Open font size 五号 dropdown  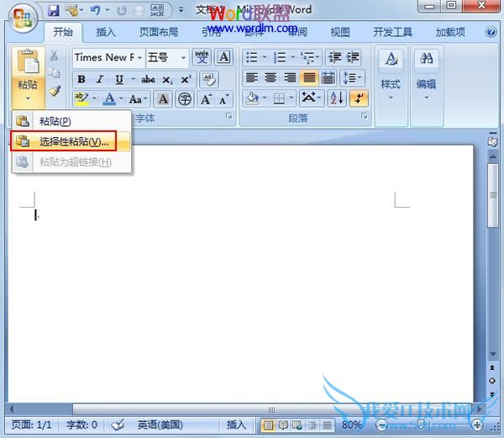(x=183, y=58)
